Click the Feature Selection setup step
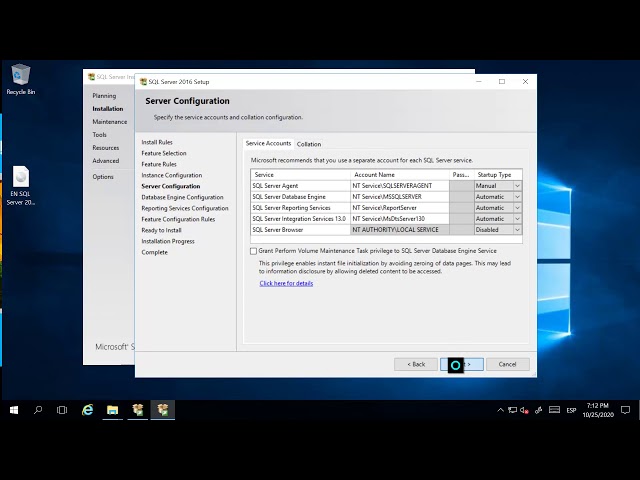The width and height of the screenshot is (640, 480). click(x=164, y=153)
